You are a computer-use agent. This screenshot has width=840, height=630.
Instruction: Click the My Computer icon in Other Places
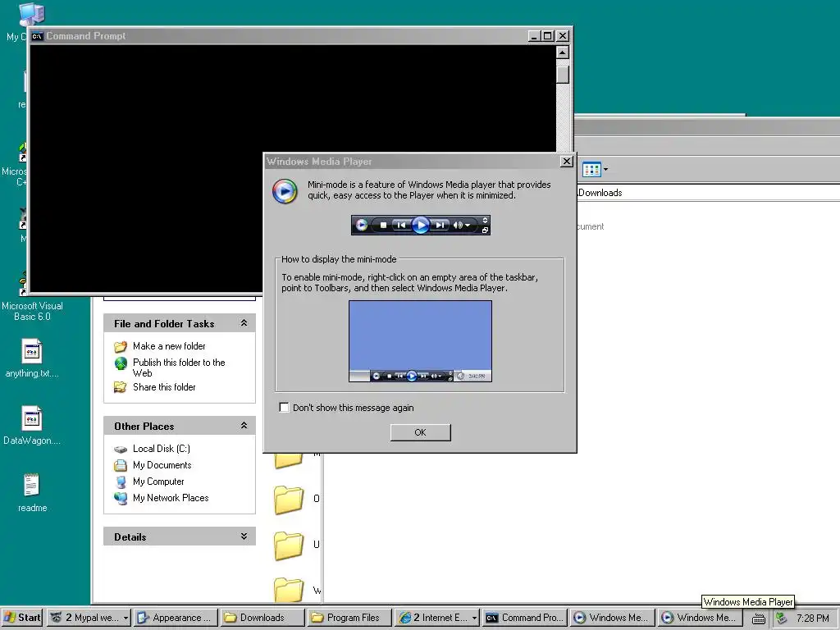[x=121, y=482]
